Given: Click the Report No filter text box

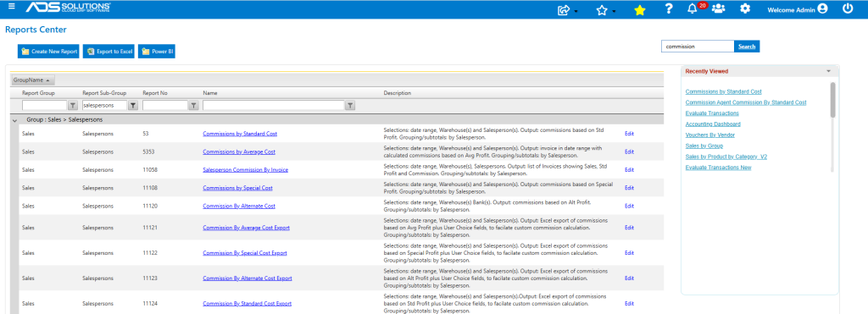Looking at the screenshot, I should click(165, 105).
